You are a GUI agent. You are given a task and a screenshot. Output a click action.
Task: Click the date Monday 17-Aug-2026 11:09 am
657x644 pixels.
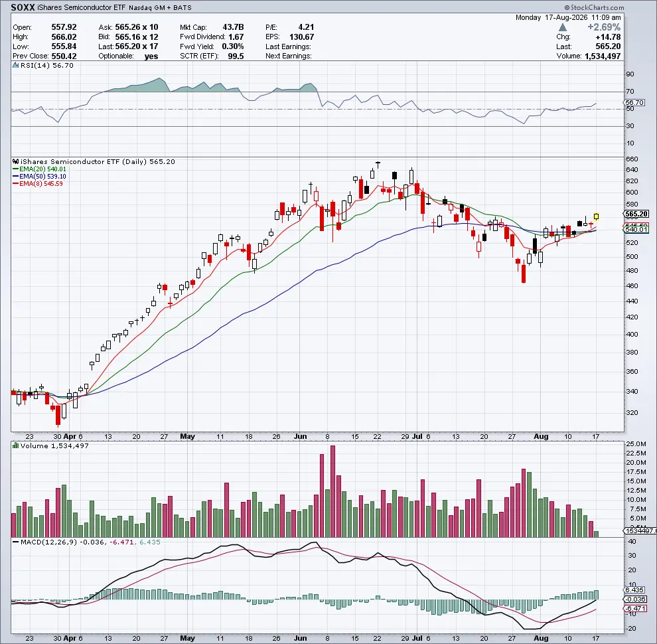[x=568, y=17]
